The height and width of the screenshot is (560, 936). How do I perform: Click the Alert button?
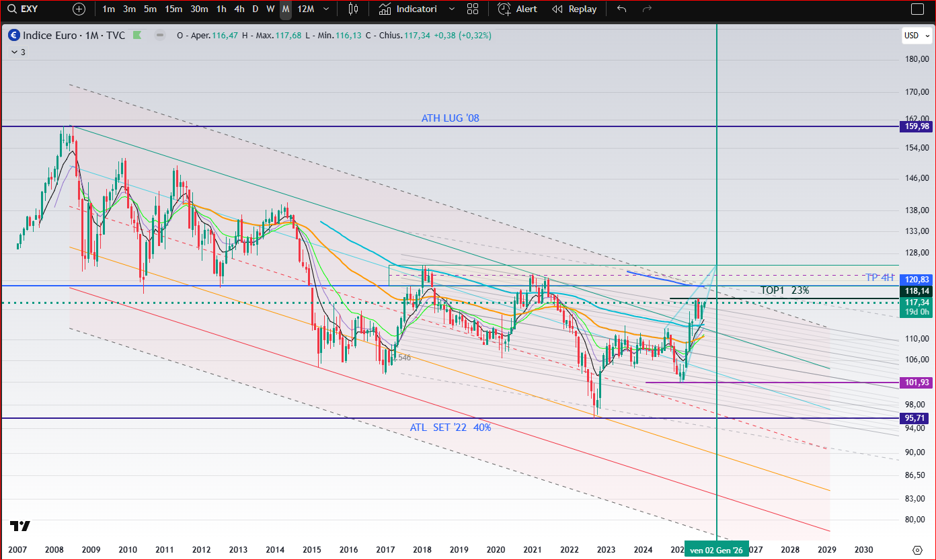(x=518, y=9)
